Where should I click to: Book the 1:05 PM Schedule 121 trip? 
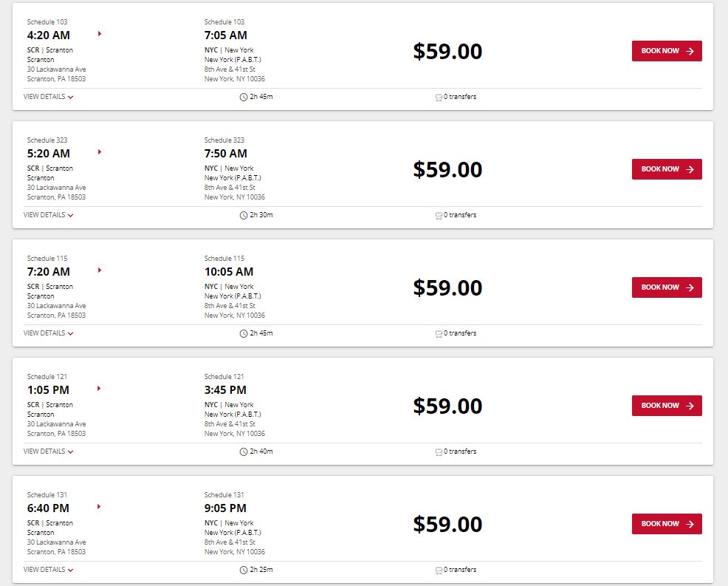tap(667, 406)
